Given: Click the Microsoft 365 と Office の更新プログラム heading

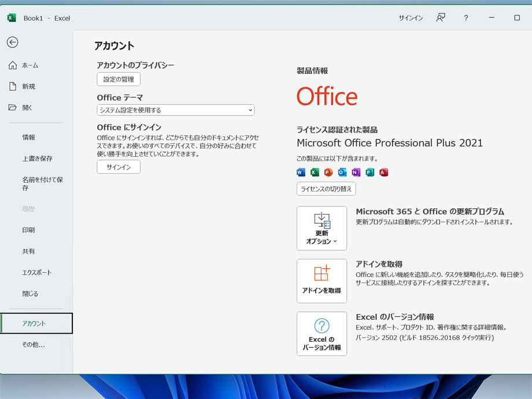Looking at the screenshot, I should point(430,212).
